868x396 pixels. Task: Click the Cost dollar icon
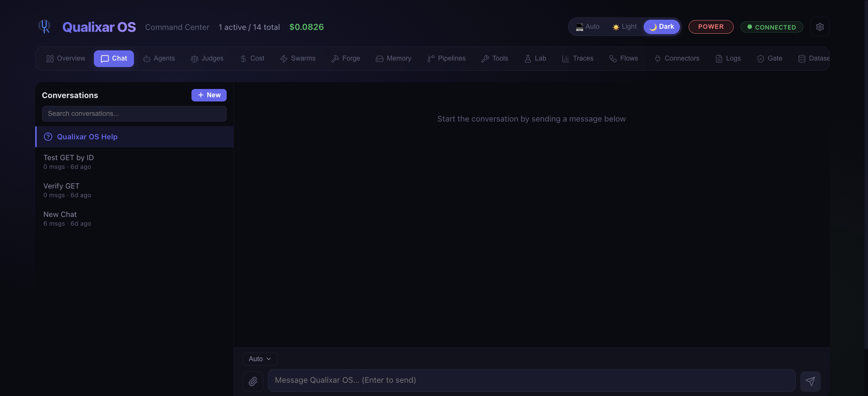[x=243, y=59]
